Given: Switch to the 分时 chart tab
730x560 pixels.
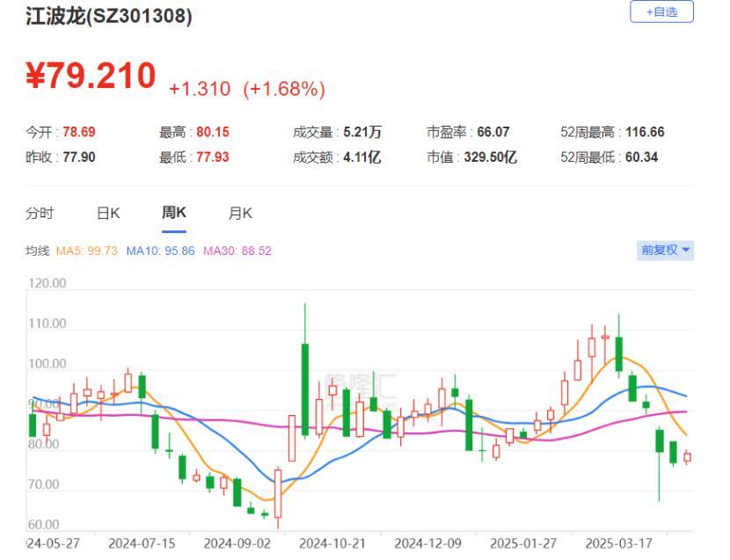Looking at the screenshot, I should [40, 214].
